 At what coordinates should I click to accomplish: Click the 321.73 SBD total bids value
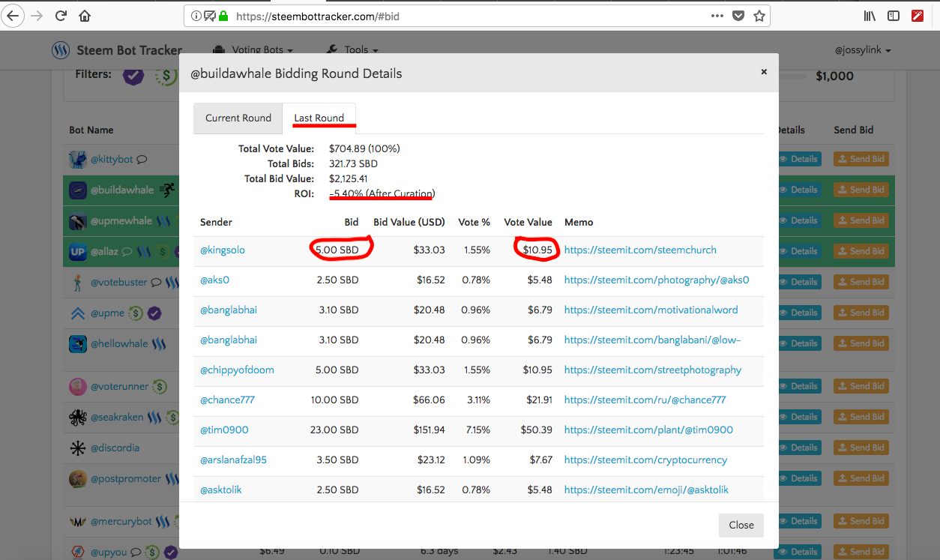point(353,163)
